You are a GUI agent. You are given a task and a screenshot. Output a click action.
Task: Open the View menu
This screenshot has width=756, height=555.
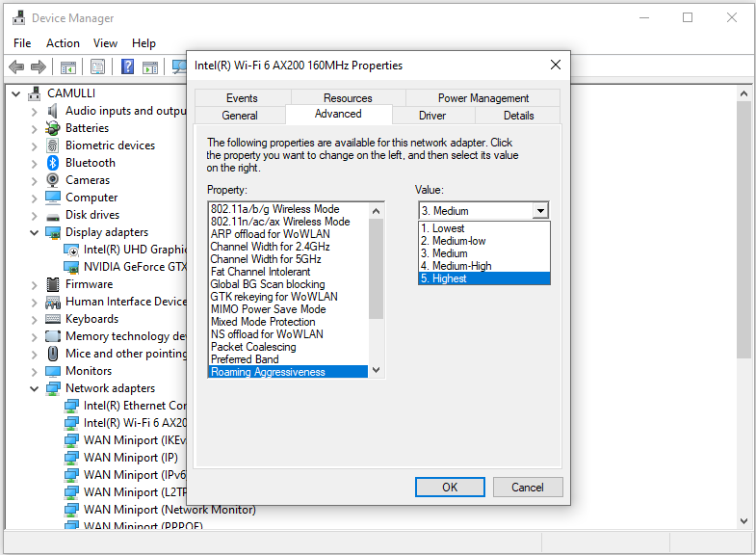(x=105, y=43)
